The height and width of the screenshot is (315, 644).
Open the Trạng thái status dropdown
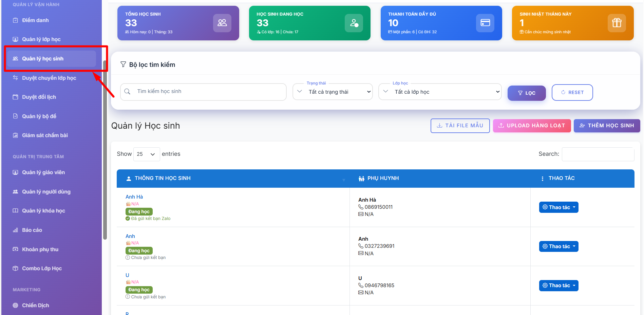coord(333,92)
